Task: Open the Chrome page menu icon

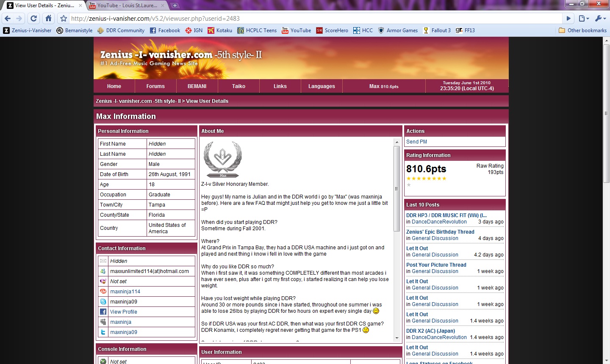Action: click(x=584, y=18)
